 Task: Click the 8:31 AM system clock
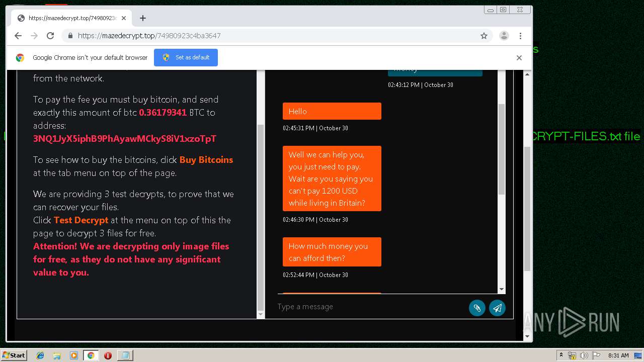[x=618, y=355]
